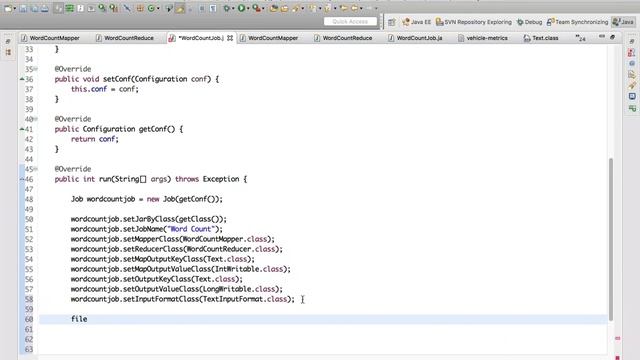Click the wand tool icon in toolbar
Image resolution: width=640 pixels, height=360 pixels.
295,8
